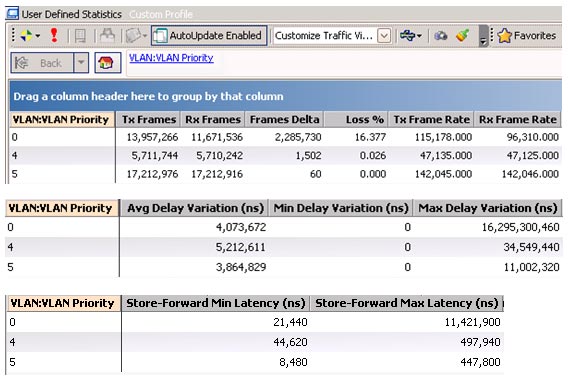568x381 pixels.
Task: Select Max Delay Variation value 11,002,320
Action: click(531, 267)
